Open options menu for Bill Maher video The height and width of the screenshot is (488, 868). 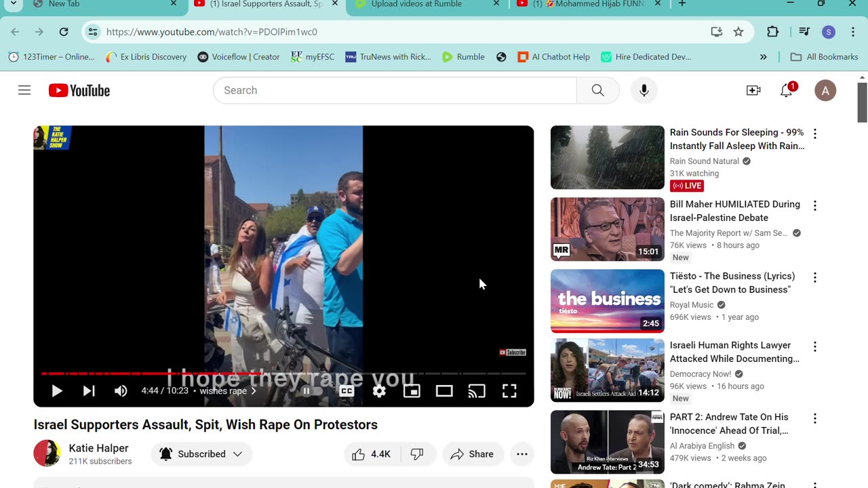(x=815, y=205)
